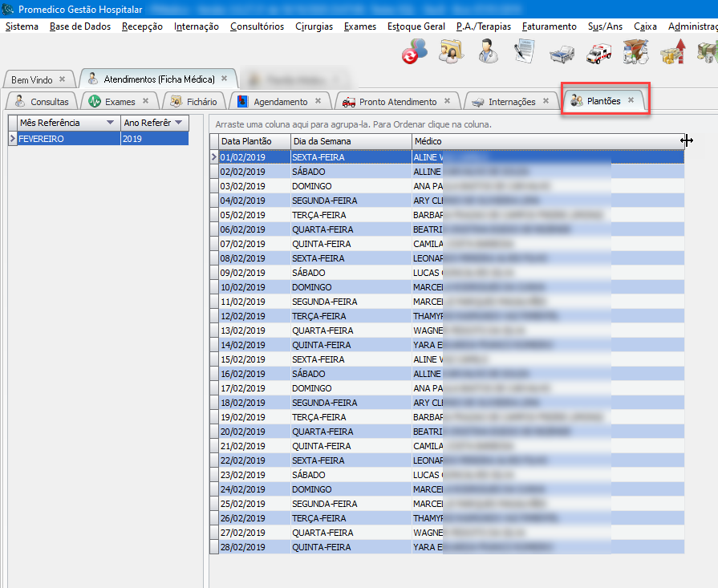The height and width of the screenshot is (588, 718).
Task: Sort by Dia da Semana column header
Action: click(351, 141)
